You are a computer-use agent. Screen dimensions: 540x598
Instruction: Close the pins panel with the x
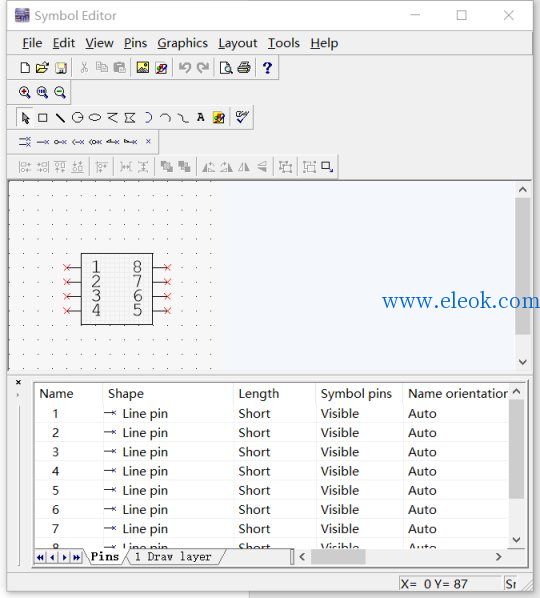click(18, 382)
